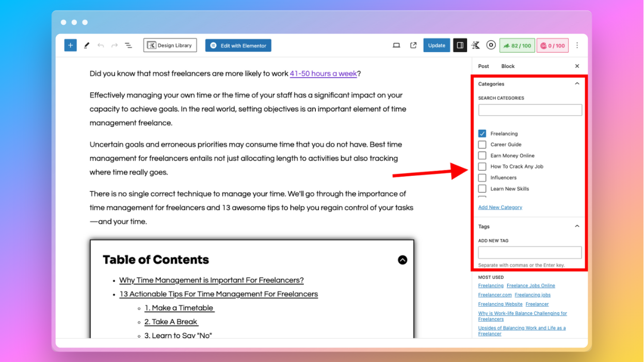Screen dimensions: 644x362
Task: Check the Career Guide category
Action: pos(482,144)
